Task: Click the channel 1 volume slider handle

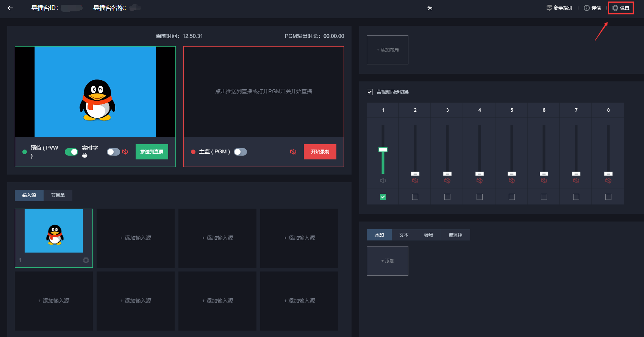Action: (x=383, y=150)
